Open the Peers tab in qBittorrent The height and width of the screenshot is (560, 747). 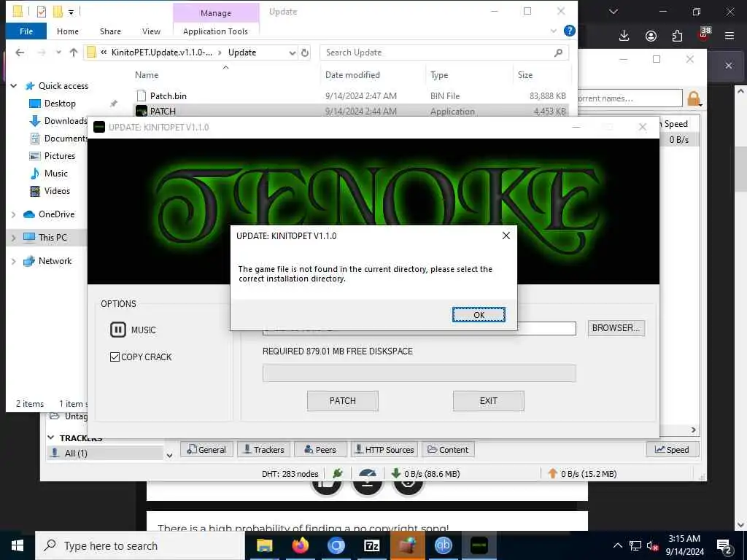tap(321, 449)
